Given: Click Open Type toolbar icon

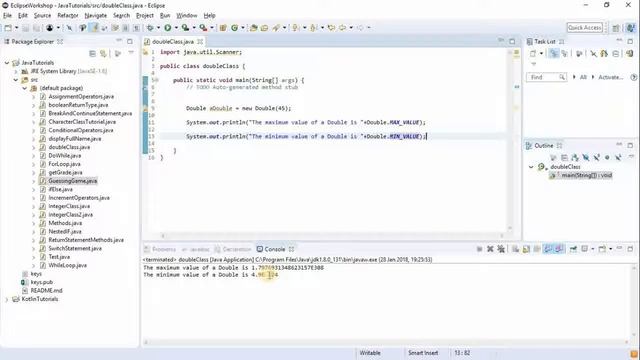Looking at the screenshot, I should click(x=253, y=28).
